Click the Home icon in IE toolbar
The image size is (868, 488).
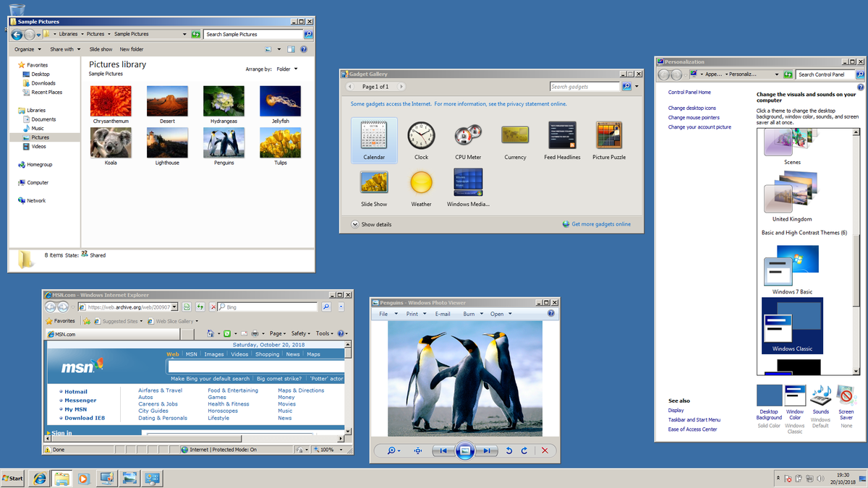pos(210,333)
